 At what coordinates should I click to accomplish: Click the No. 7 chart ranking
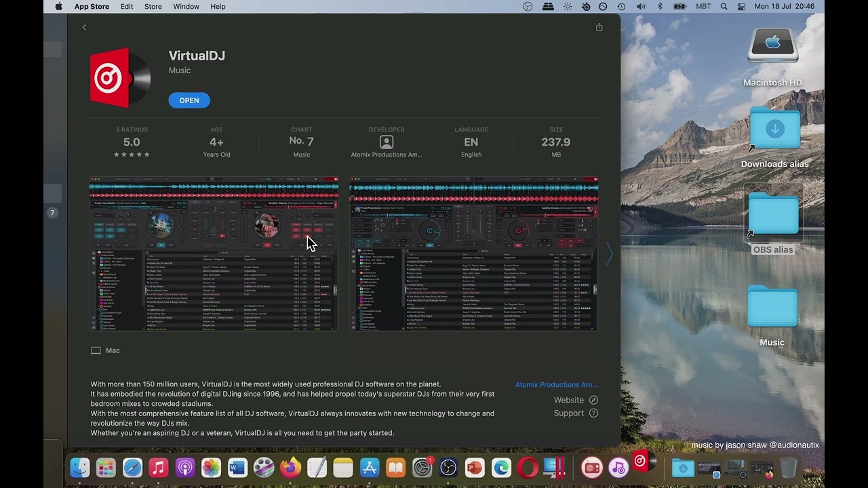(301, 141)
